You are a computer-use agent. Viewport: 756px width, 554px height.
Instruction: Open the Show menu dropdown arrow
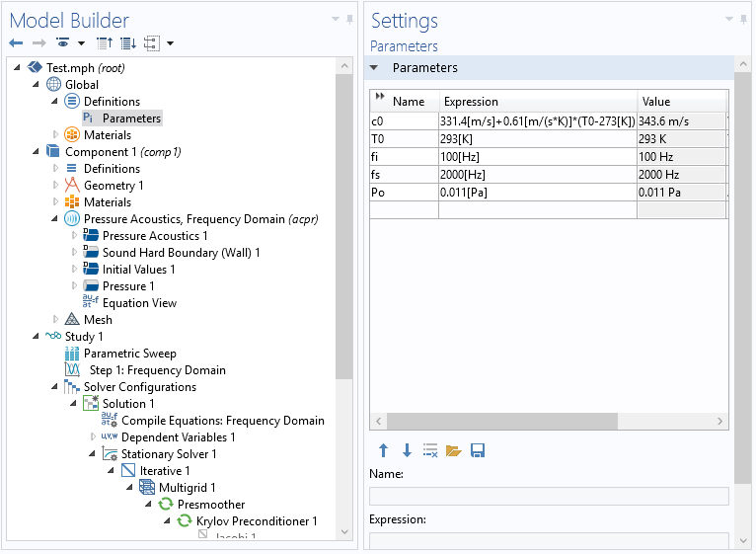click(x=81, y=43)
